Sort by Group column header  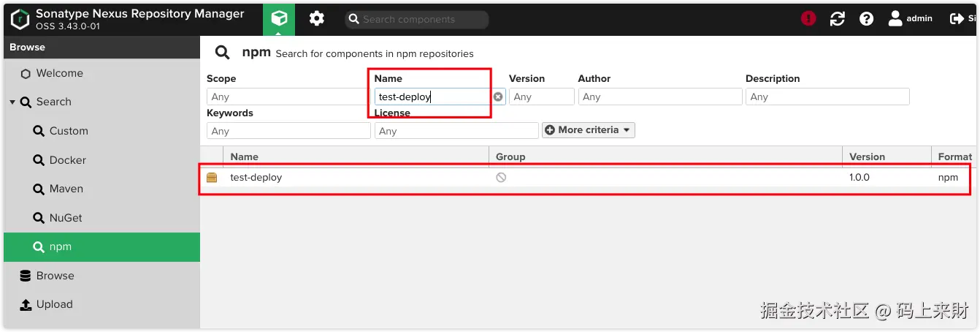tap(665, 156)
